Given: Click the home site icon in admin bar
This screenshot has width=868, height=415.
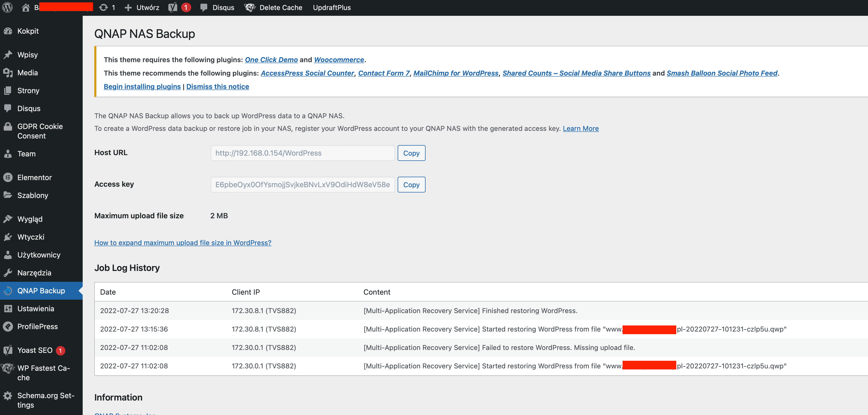Looking at the screenshot, I should [x=26, y=7].
